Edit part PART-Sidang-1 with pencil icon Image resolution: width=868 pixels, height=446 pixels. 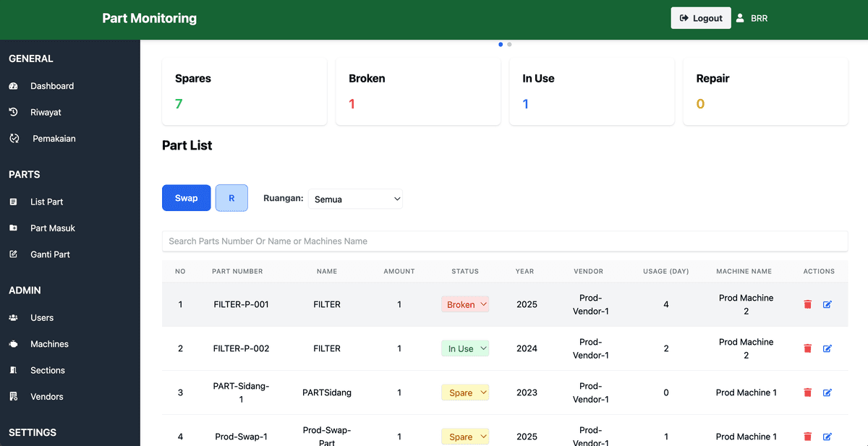coord(827,393)
